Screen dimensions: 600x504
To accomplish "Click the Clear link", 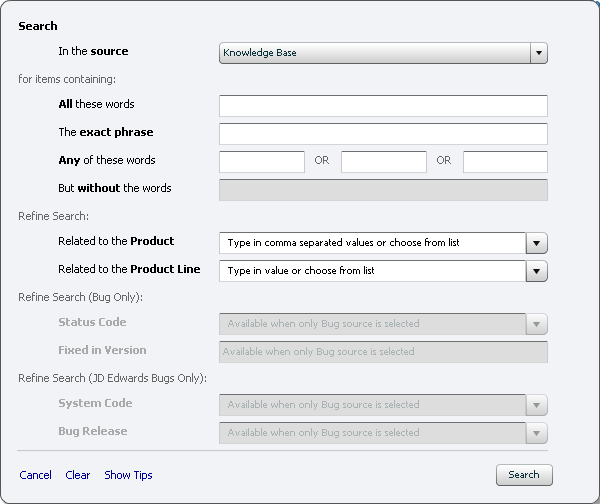I will point(78,475).
